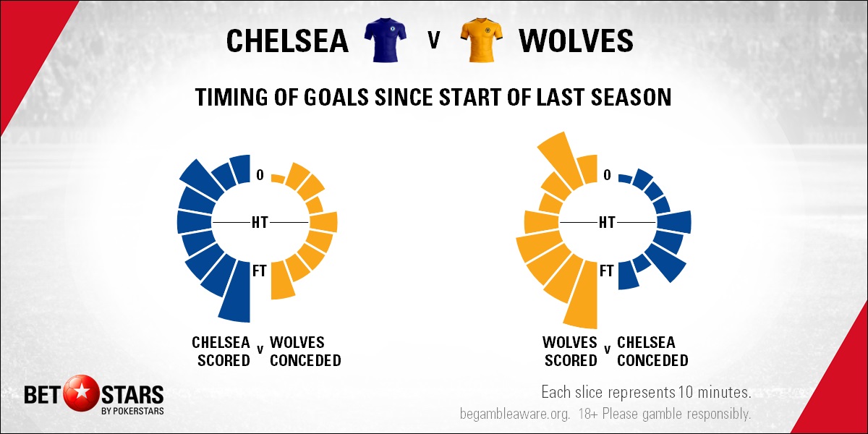Click the CHELSEA CONCEDED legend label

[x=652, y=351]
